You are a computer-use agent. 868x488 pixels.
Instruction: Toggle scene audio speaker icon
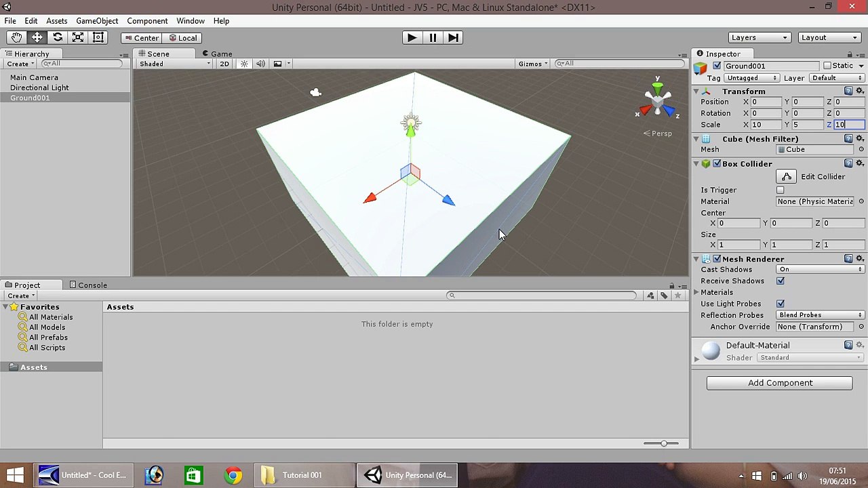coord(260,64)
